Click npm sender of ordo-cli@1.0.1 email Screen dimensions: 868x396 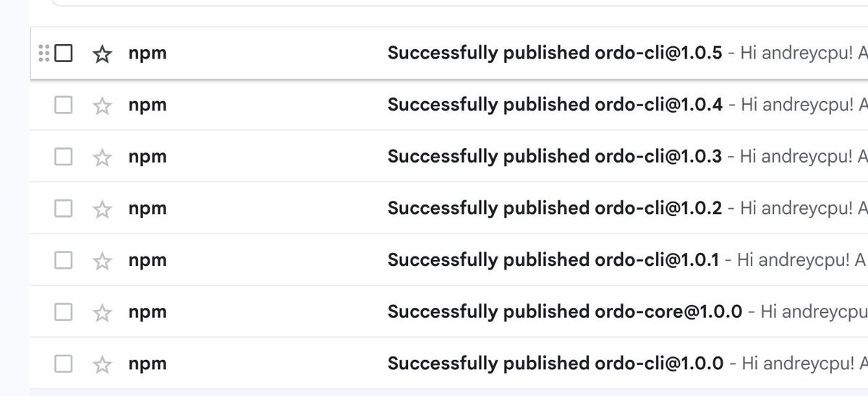[x=148, y=261]
